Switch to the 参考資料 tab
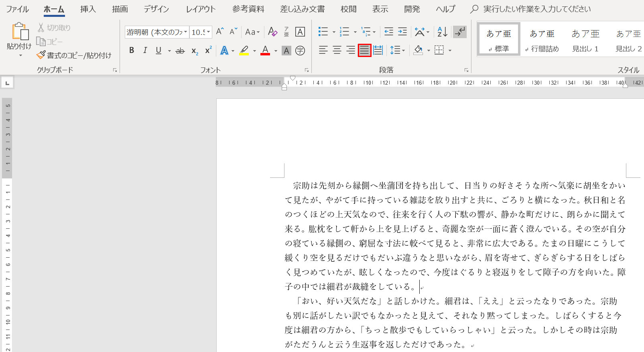 [248, 9]
